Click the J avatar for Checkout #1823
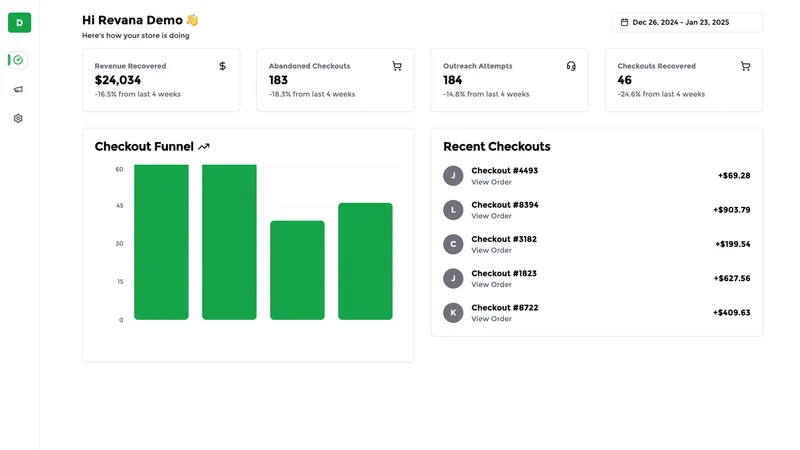Screen dimensions: 800x450 453,278
